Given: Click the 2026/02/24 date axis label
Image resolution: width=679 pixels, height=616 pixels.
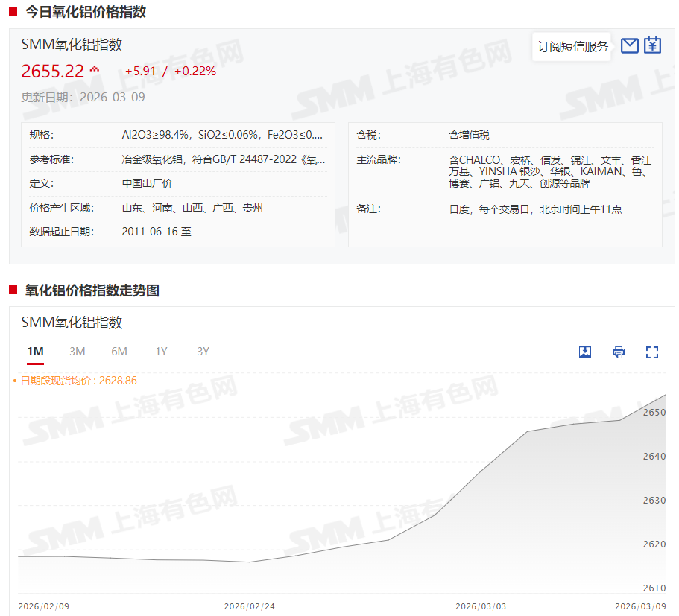Looking at the screenshot, I should (x=250, y=606).
